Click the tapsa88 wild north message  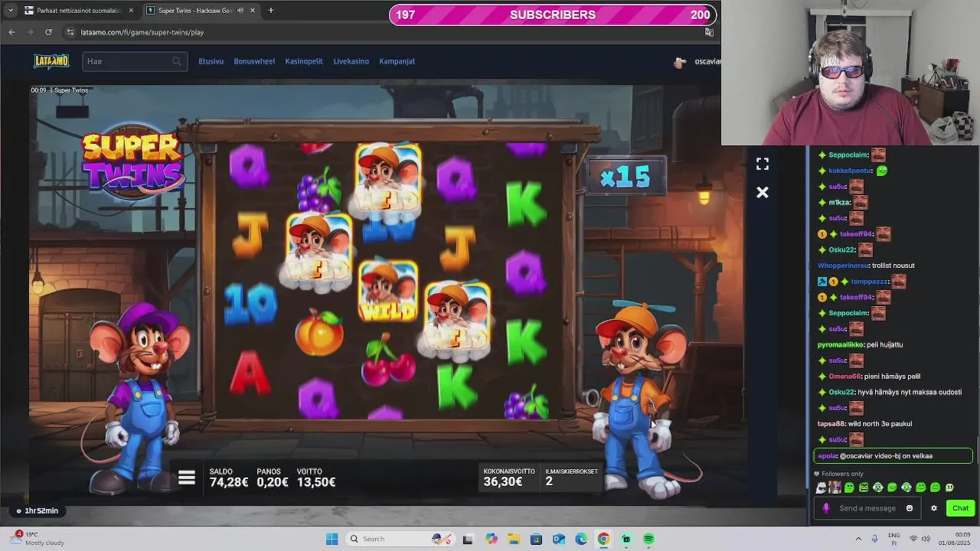pos(864,424)
